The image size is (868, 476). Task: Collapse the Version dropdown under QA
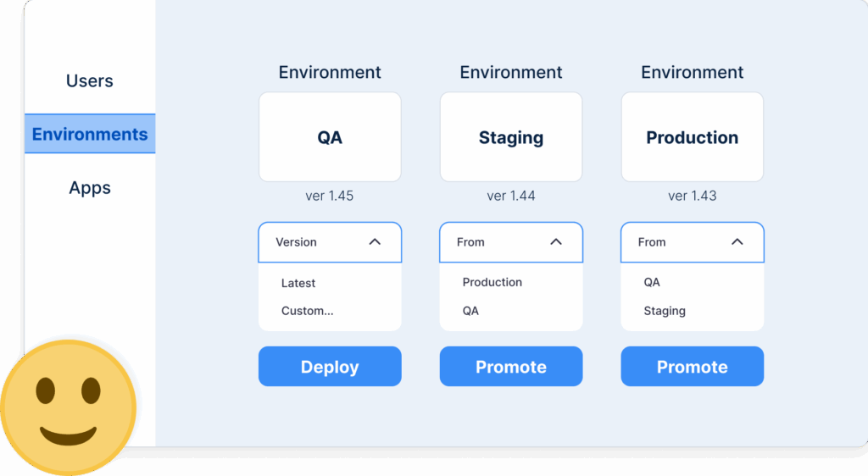tap(330, 242)
